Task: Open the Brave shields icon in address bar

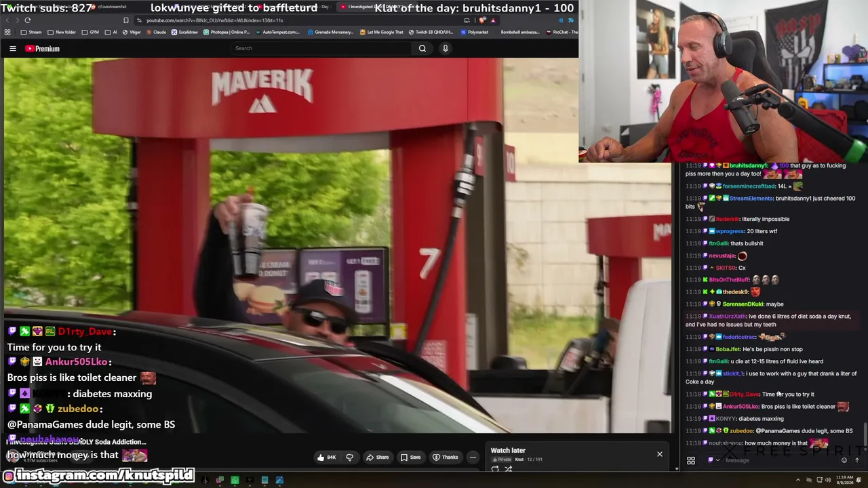Action: 482,20
